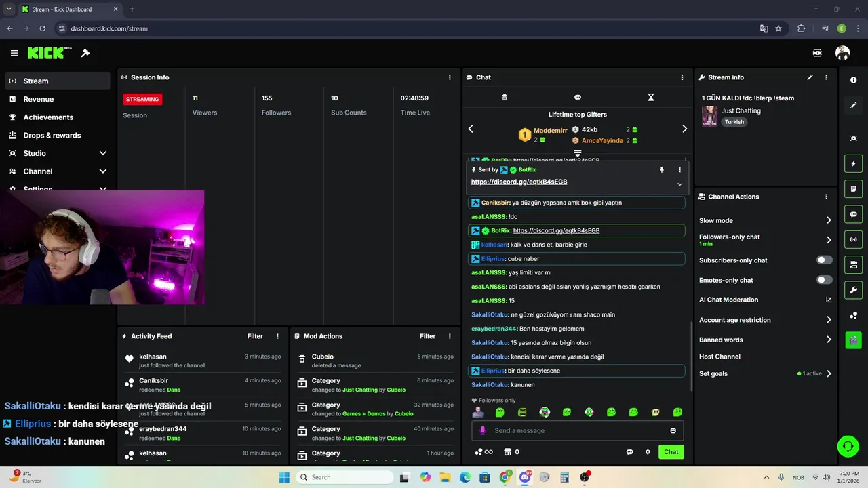Expand the pinned message chevron
The width and height of the screenshot is (868, 488).
pos(679,184)
